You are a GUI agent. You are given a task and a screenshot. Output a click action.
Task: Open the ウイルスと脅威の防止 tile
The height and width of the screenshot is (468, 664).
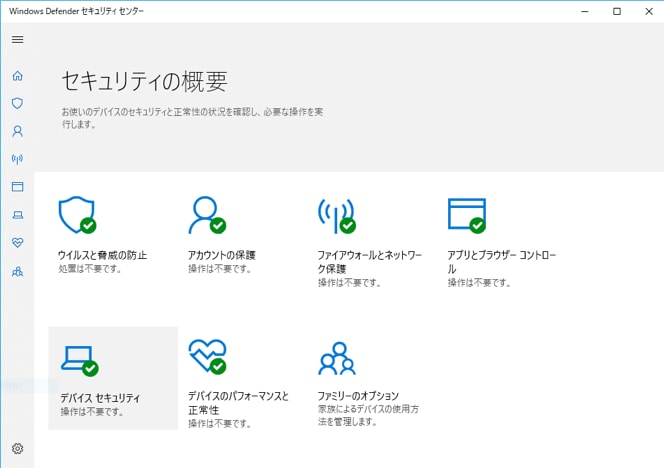[102, 235]
